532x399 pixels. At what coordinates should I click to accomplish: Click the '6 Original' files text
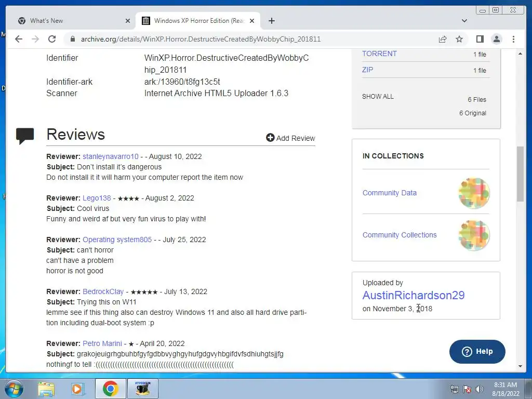[473, 113]
